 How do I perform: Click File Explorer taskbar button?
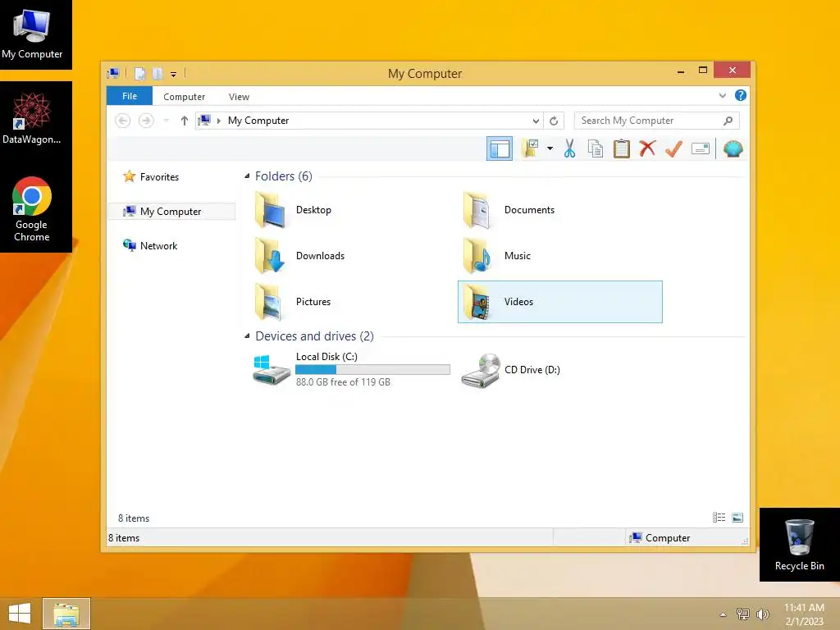pyautogui.click(x=66, y=614)
